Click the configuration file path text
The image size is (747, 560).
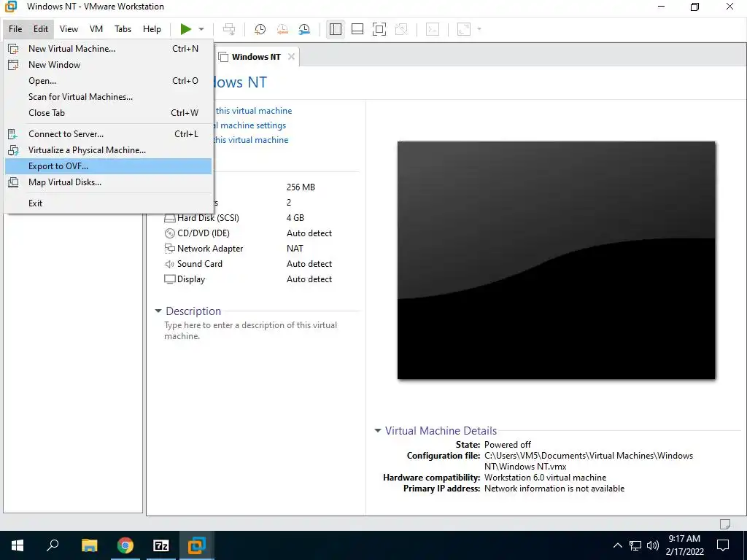[x=589, y=461]
